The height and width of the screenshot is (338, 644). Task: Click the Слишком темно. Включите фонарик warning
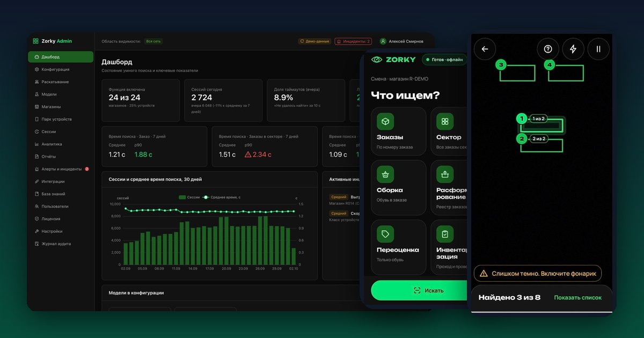[538, 273]
